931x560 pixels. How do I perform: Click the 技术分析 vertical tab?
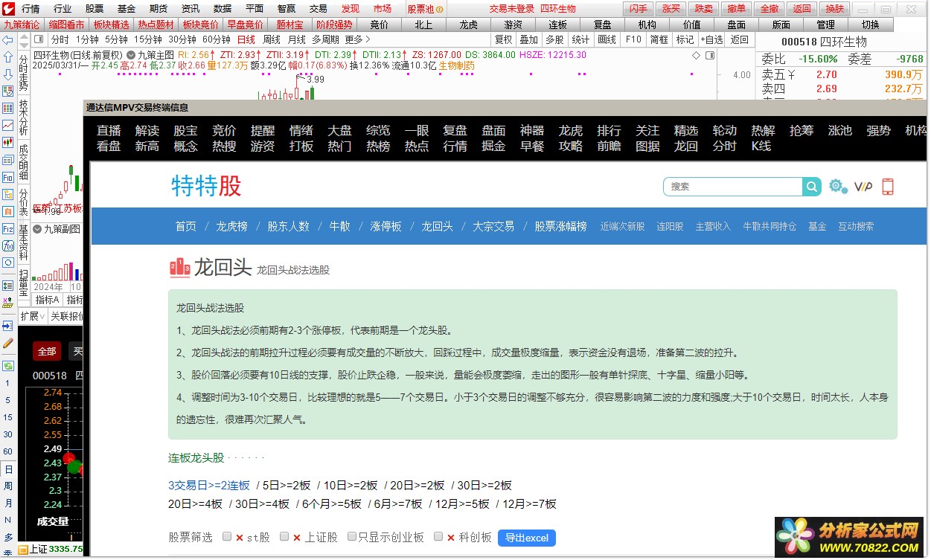click(23, 118)
